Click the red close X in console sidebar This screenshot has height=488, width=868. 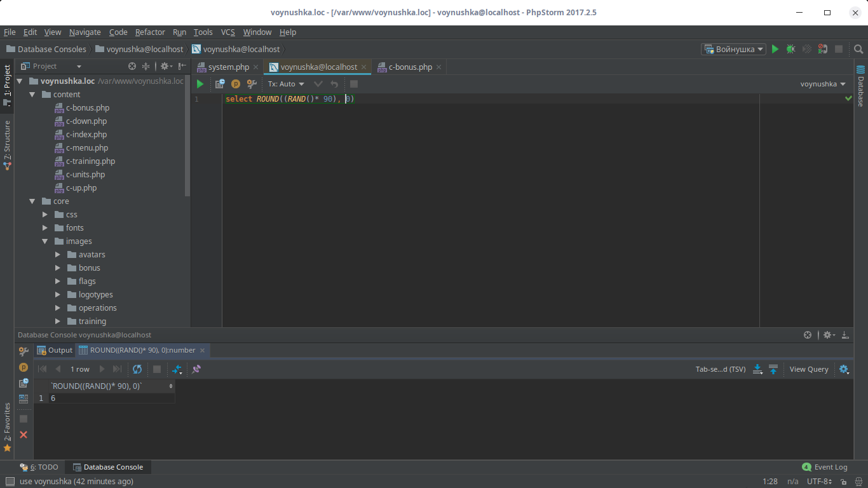[24, 435]
